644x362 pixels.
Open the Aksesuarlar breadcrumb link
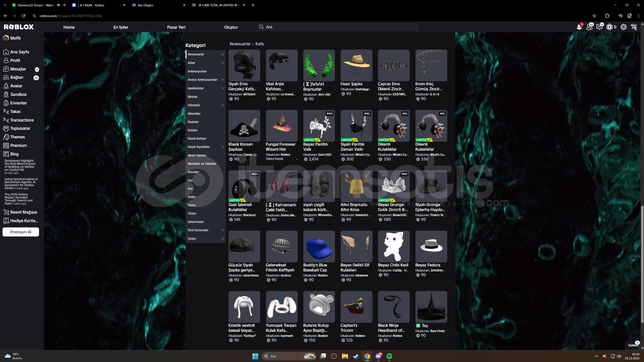point(240,44)
